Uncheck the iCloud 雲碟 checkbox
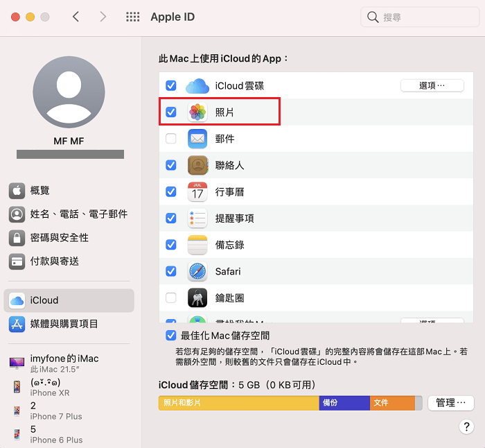The width and height of the screenshot is (485, 448). coord(171,85)
